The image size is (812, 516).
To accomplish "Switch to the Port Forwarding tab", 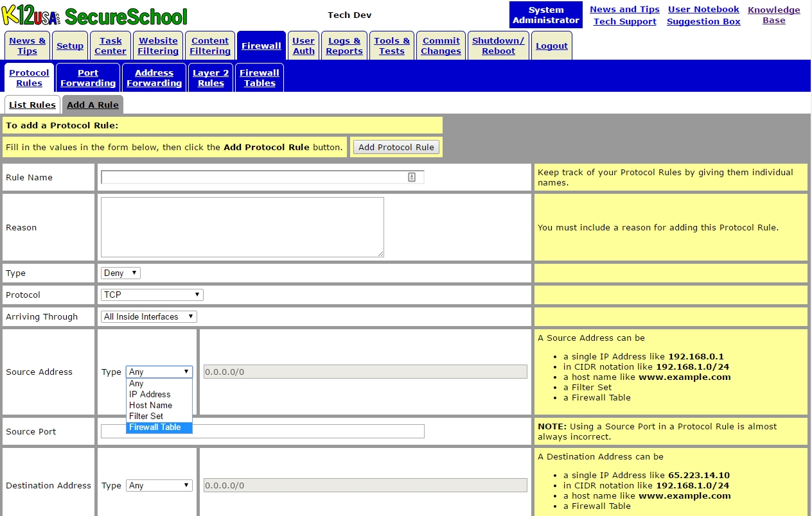I will [88, 78].
